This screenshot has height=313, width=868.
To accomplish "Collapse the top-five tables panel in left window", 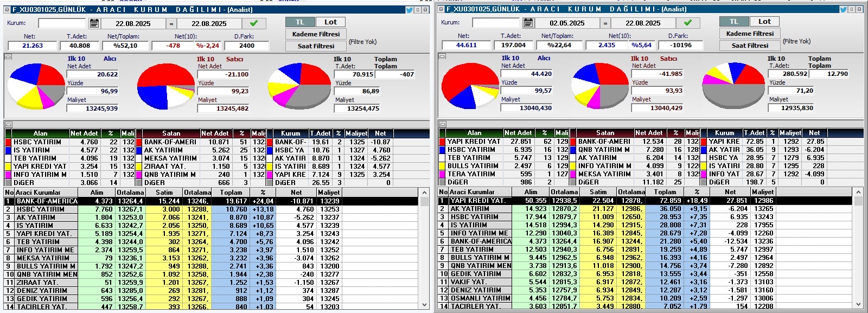I will [8, 124].
